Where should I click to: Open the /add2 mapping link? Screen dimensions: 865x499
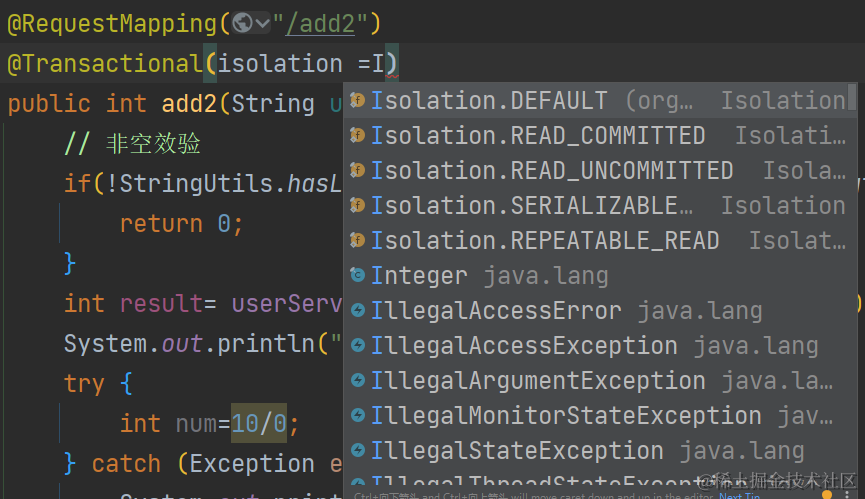pyautogui.click(x=320, y=24)
